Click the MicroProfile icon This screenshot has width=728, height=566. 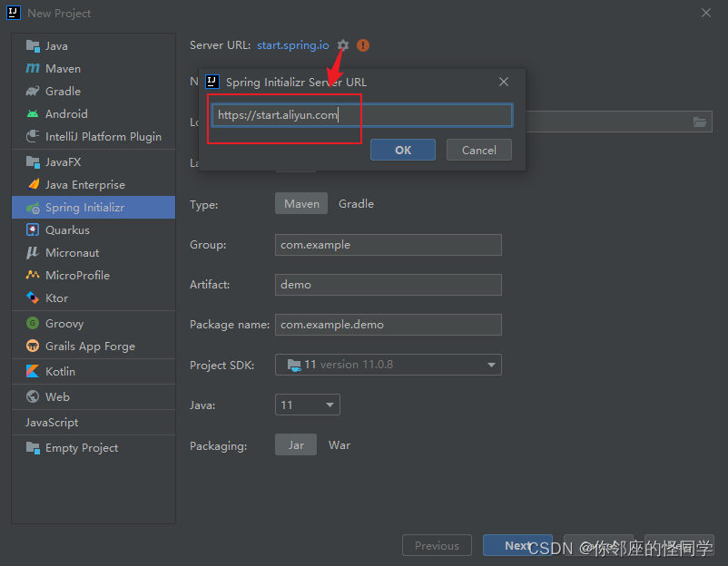pos(33,275)
